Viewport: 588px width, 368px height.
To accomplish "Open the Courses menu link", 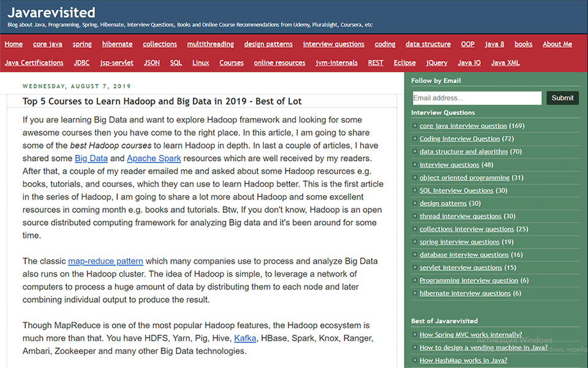I will pyautogui.click(x=232, y=63).
